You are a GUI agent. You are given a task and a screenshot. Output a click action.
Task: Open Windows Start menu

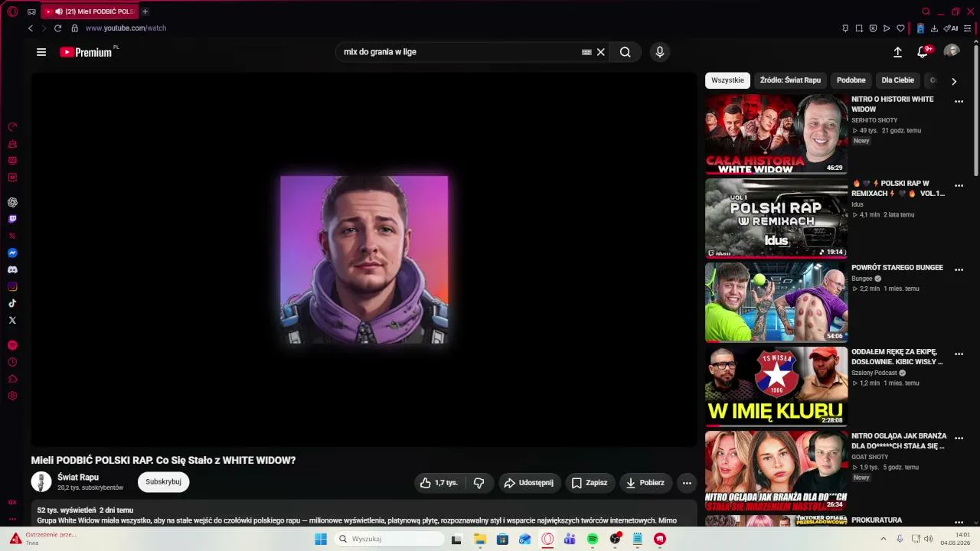(321, 539)
